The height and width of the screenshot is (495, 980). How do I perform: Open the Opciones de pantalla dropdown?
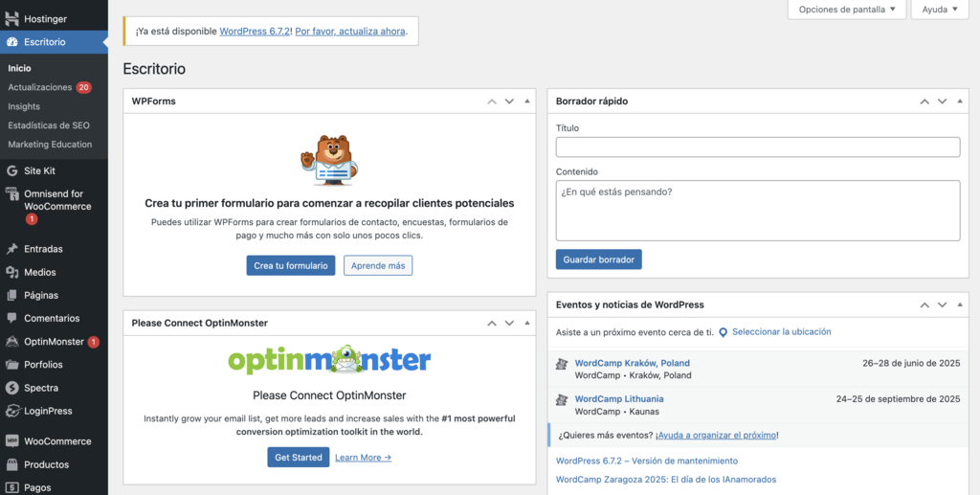click(x=846, y=10)
